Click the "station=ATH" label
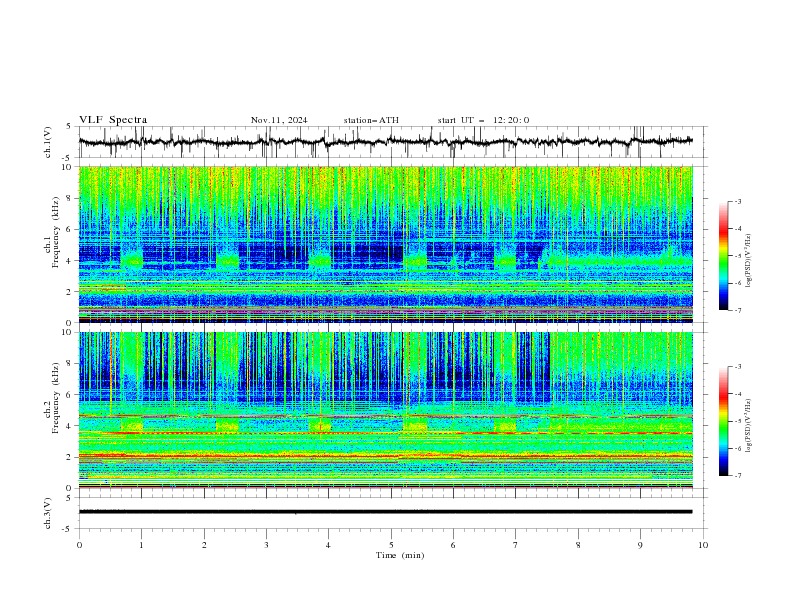 point(371,120)
